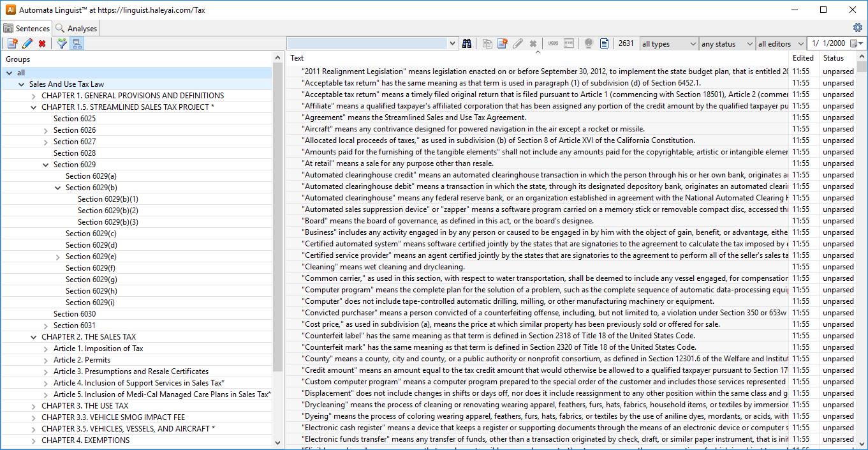Click the new sentence icon in sentences toolbar
Viewport: 868px width, 450px height.
(x=503, y=43)
